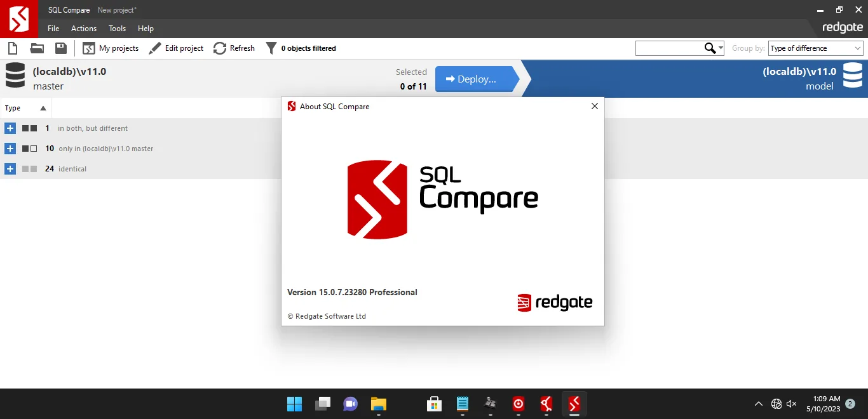Click inside the search input field
Screen dimensions: 868x419
click(x=669, y=48)
